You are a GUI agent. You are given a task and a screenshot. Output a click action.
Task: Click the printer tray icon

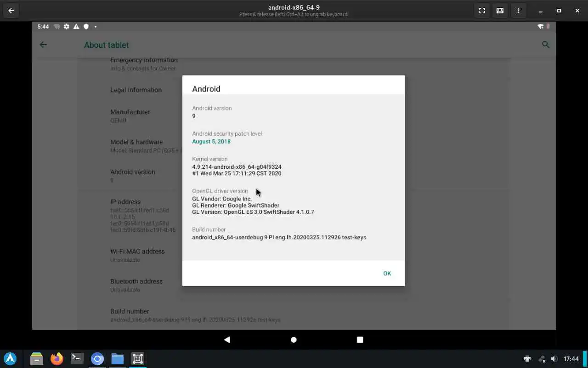click(527, 359)
